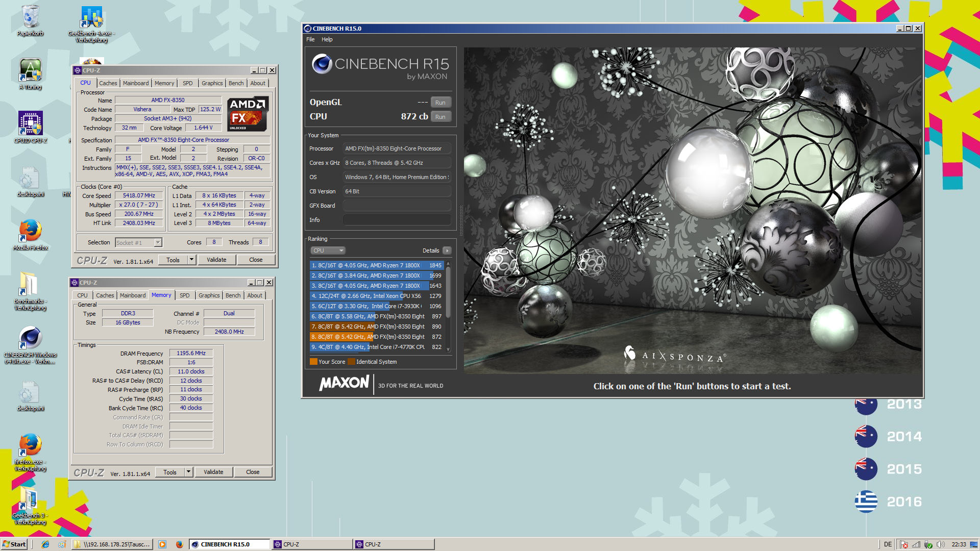Switch to CINEBENCH R15.0 taskbar button
This screenshot has height=551, width=980.
(x=230, y=544)
